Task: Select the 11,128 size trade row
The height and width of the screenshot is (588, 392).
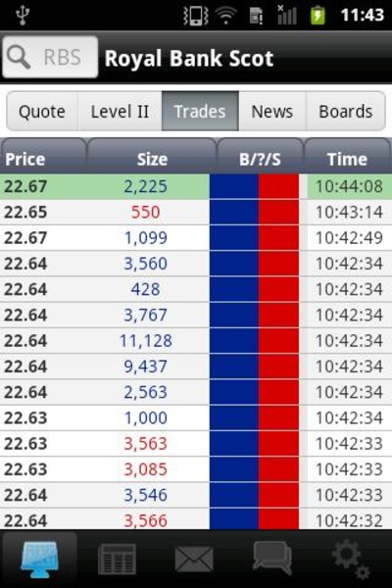Action: pos(196,341)
